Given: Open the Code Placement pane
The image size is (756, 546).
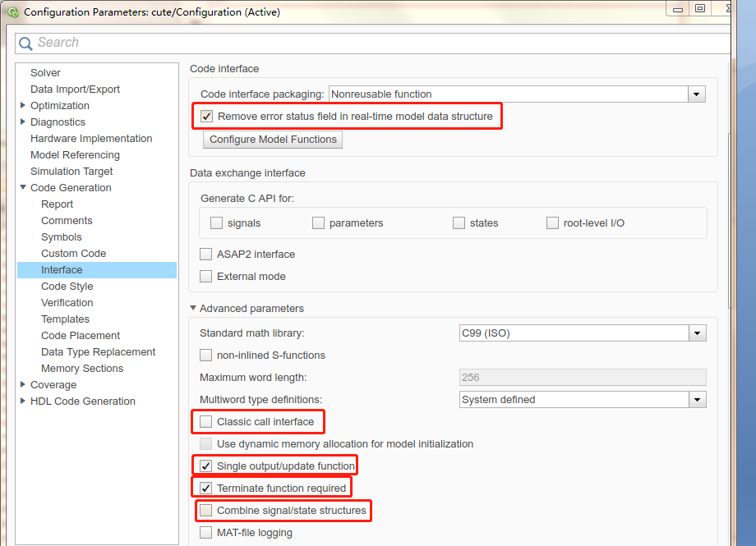Looking at the screenshot, I should 81,336.
